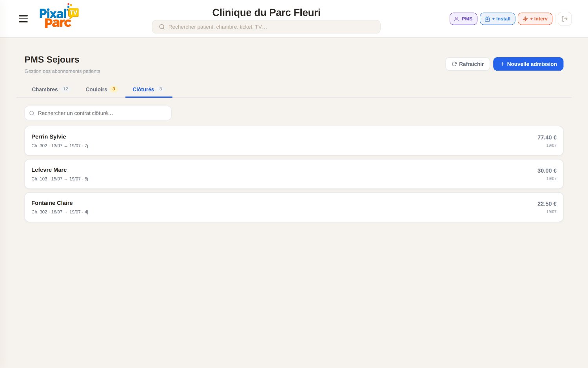
Task: Click the logout icon in the header
Action: tap(564, 19)
